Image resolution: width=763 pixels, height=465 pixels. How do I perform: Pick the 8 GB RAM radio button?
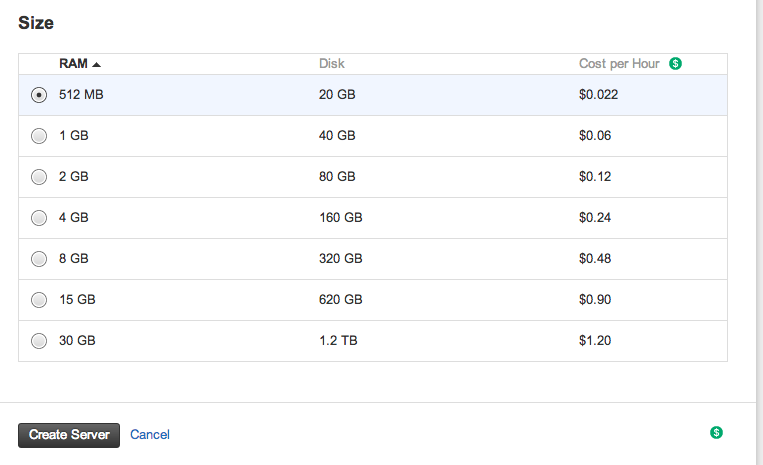pyautogui.click(x=39, y=259)
